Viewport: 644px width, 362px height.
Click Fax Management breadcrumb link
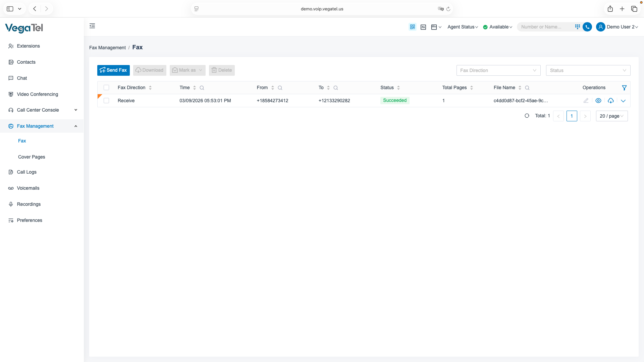107,48
